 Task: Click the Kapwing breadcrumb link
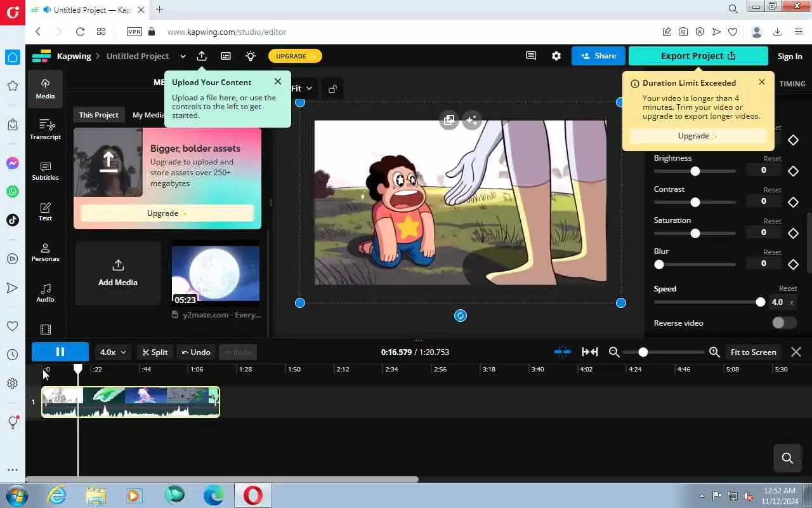pyautogui.click(x=74, y=56)
